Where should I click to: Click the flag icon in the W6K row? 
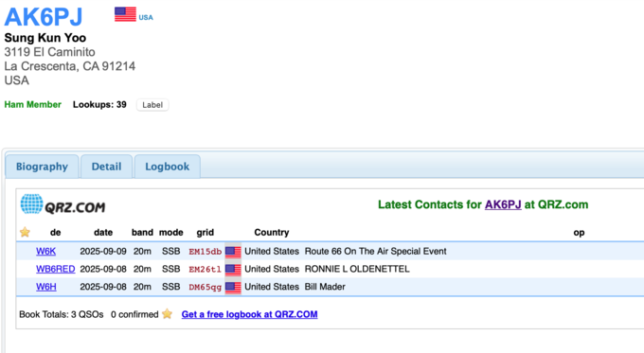[233, 251]
